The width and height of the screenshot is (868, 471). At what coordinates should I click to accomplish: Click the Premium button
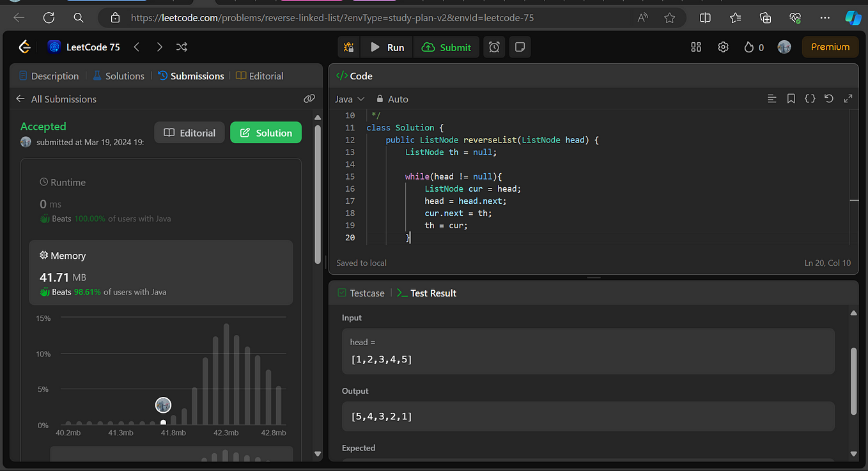830,47
